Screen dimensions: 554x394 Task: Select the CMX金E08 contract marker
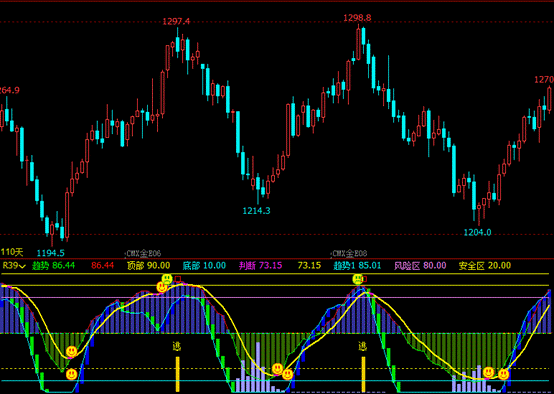click(349, 253)
